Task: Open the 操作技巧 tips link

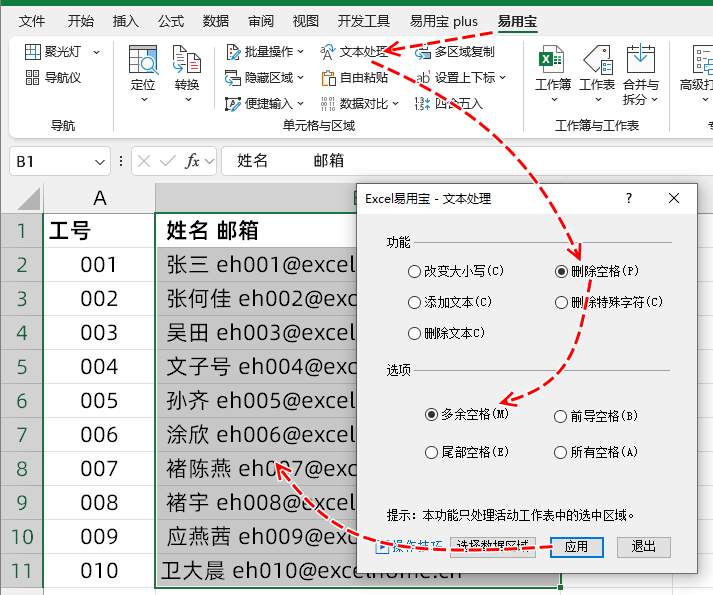Action: pos(409,547)
